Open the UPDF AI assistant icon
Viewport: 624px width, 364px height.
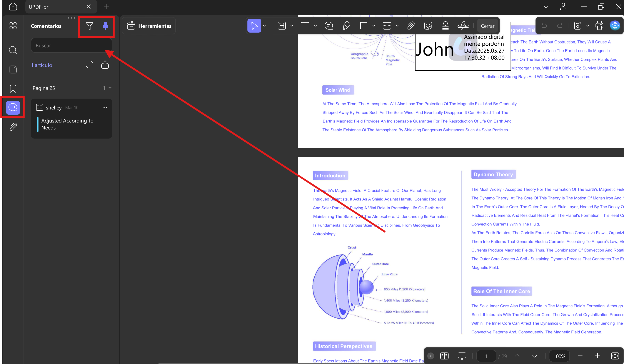tap(615, 26)
